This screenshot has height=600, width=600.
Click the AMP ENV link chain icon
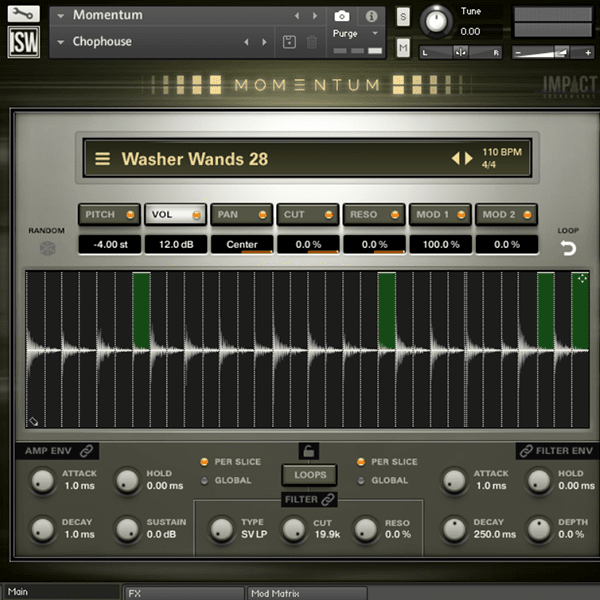tap(87, 452)
